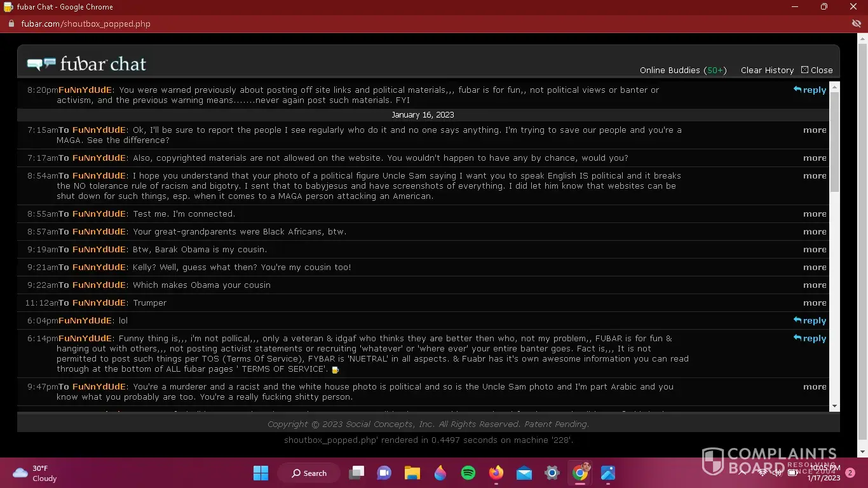The width and height of the screenshot is (868, 488).
Task: Expand 'more' on the 7:15am message
Action: coord(815,130)
